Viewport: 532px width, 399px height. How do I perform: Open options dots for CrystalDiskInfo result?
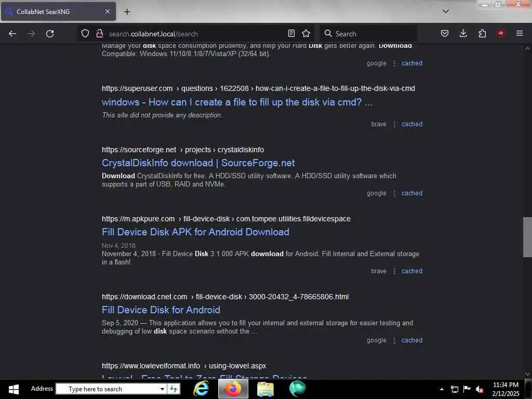(x=394, y=193)
